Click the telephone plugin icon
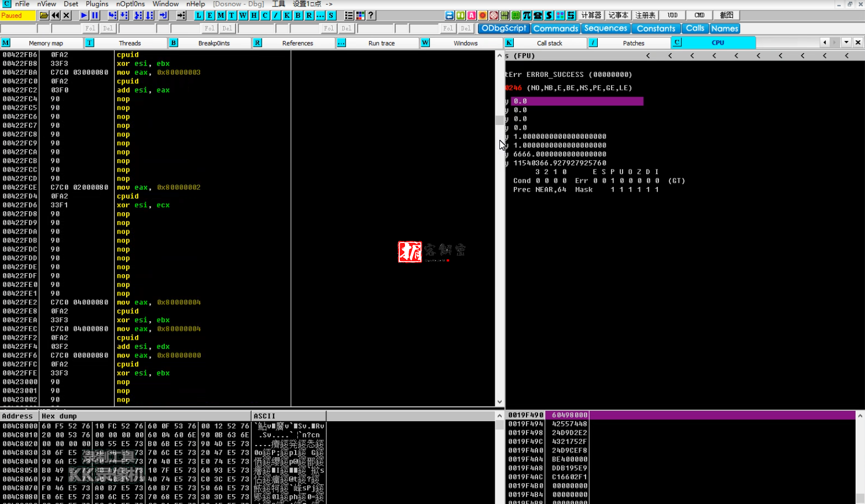 click(x=538, y=15)
